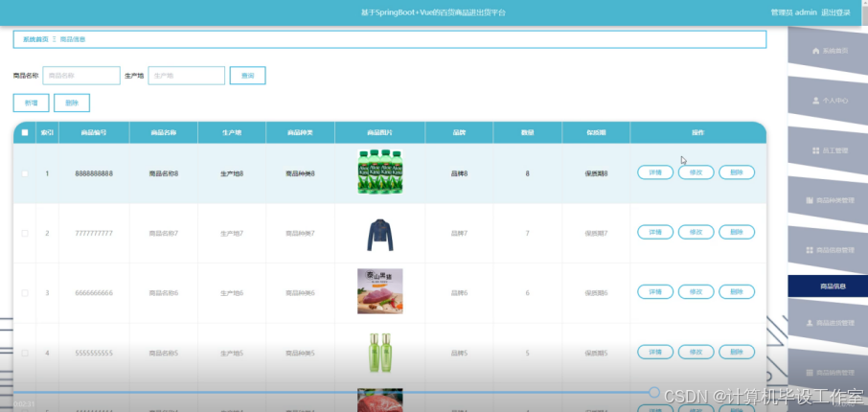Open 详情 for 商品名称8

[x=655, y=172]
